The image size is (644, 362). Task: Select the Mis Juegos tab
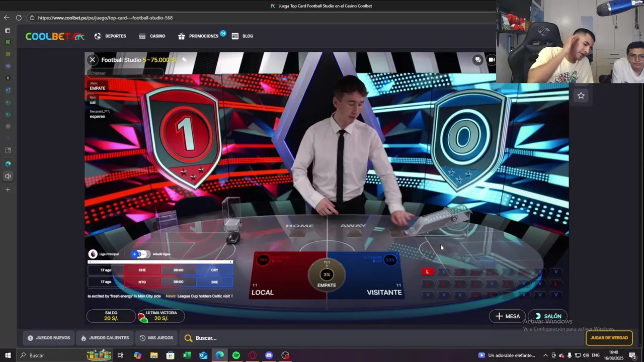[156, 338]
